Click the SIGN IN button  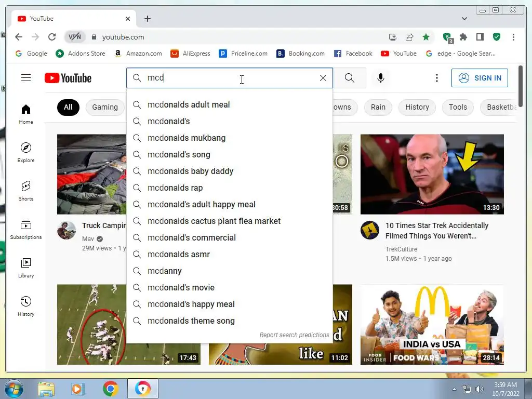480,78
